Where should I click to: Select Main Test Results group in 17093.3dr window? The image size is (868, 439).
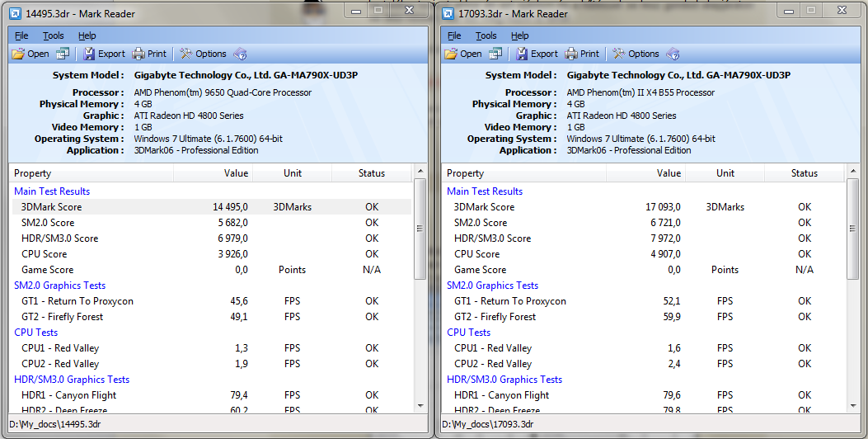pos(485,191)
